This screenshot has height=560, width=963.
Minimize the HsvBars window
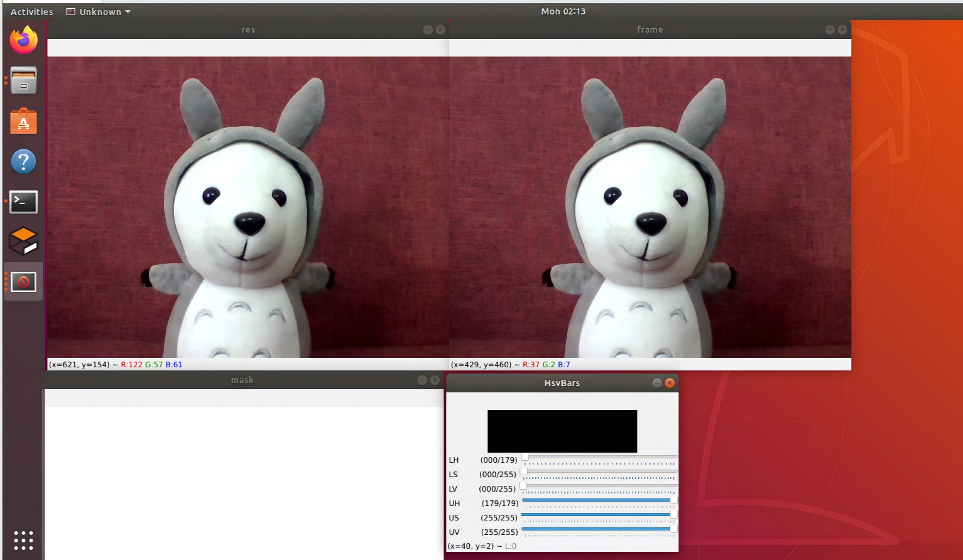(x=657, y=383)
